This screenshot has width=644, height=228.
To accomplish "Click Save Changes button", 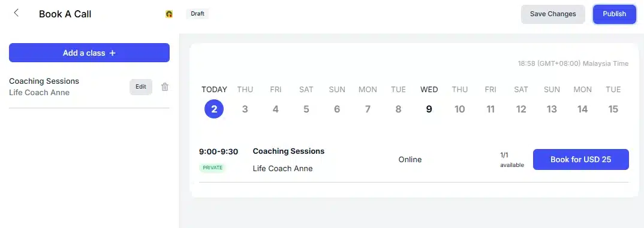I will pos(553,14).
